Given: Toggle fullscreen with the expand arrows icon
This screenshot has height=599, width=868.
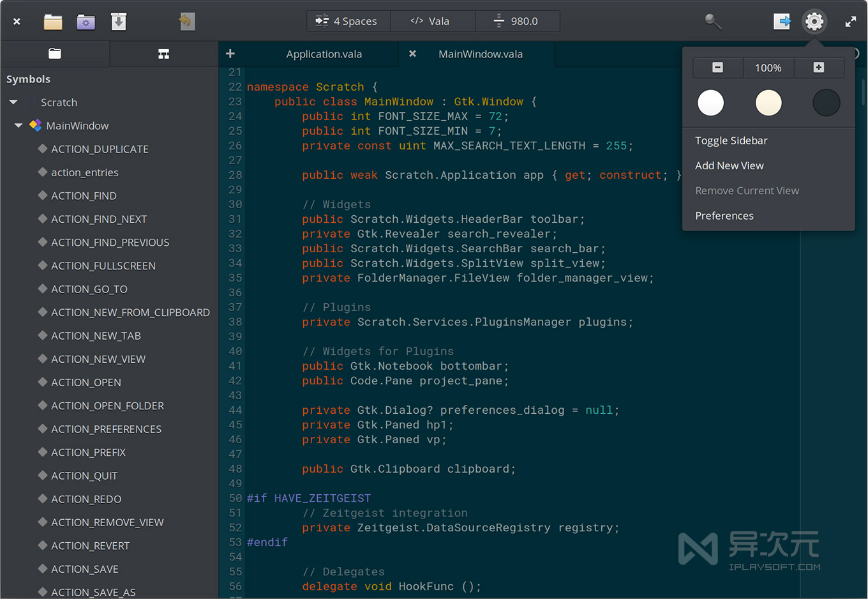Looking at the screenshot, I should click(851, 21).
